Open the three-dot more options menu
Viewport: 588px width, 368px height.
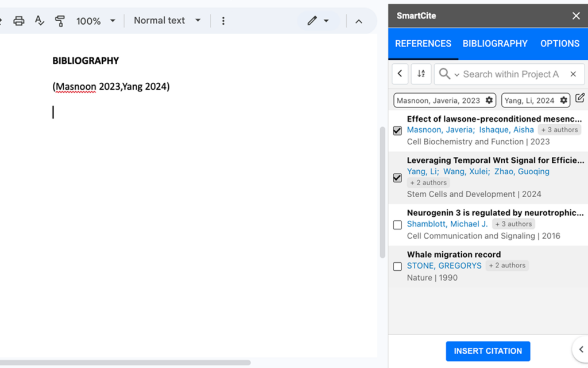pos(223,20)
